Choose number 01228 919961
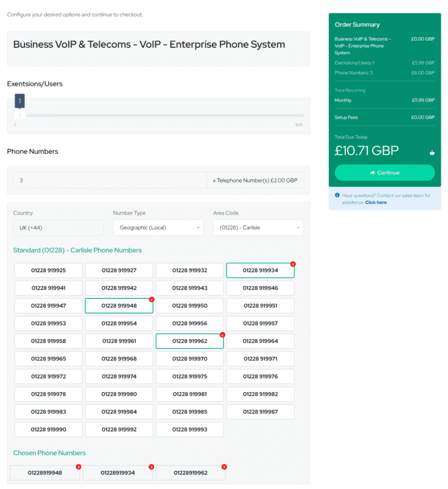Viewport: 448px width, 489px height. [119, 341]
